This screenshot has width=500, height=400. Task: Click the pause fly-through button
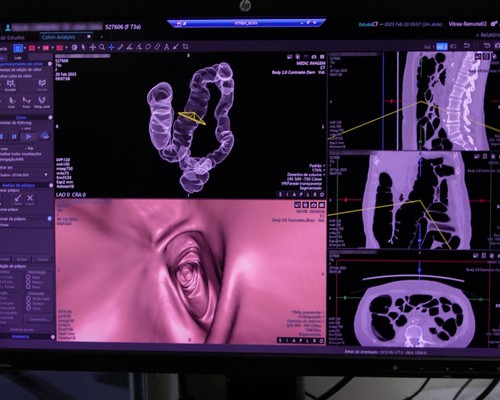pyautogui.click(x=14, y=136)
